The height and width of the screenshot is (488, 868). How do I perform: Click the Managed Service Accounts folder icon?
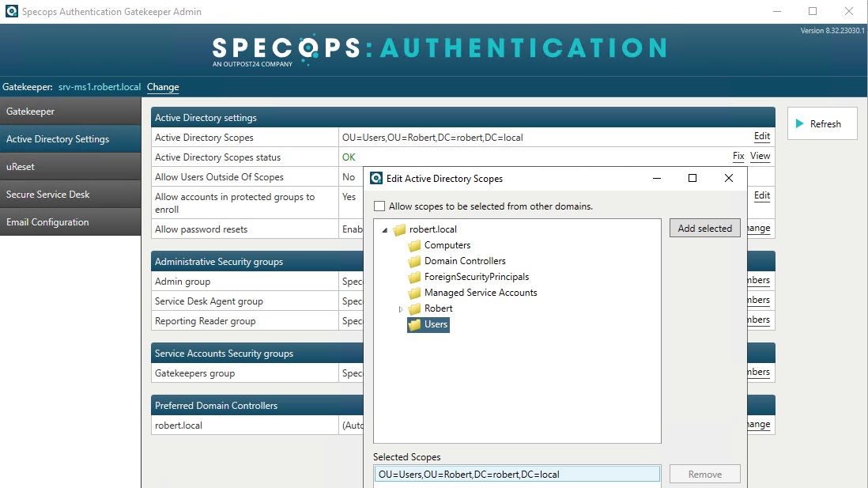point(414,293)
